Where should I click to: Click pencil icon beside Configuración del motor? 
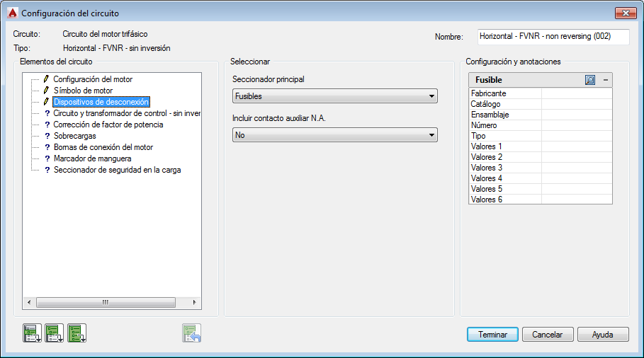pyautogui.click(x=47, y=79)
